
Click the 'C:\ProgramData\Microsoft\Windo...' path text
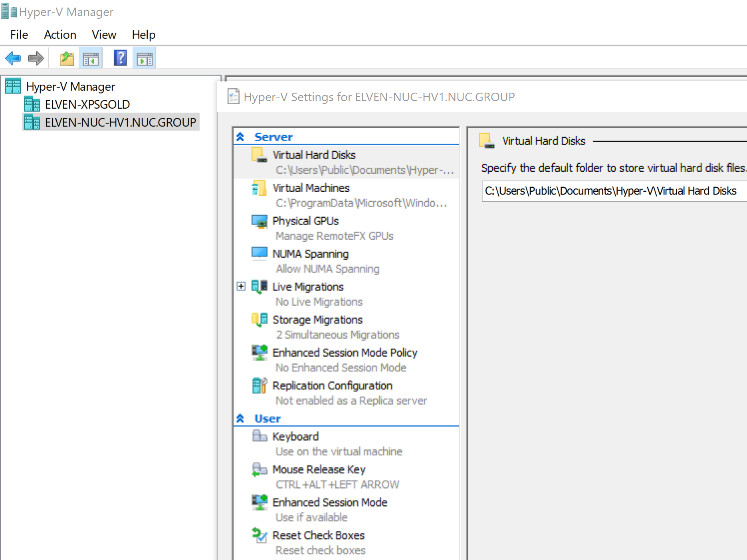(x=361, y=203)
